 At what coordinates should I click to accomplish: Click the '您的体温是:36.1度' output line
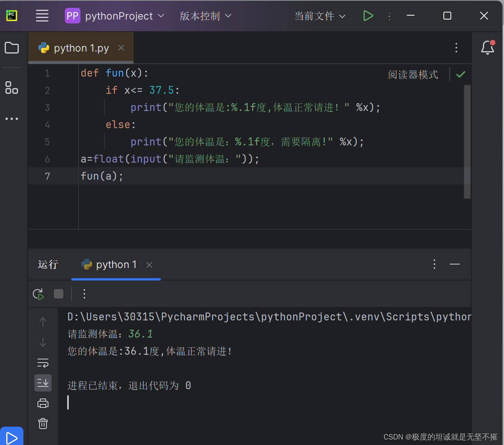click(x=150, y=351)
